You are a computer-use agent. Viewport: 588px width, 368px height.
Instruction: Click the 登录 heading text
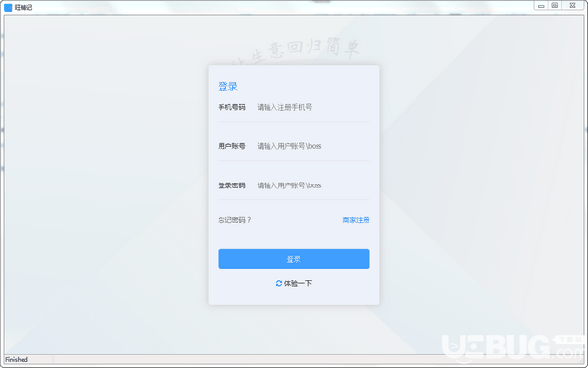(x=227, y=87)
